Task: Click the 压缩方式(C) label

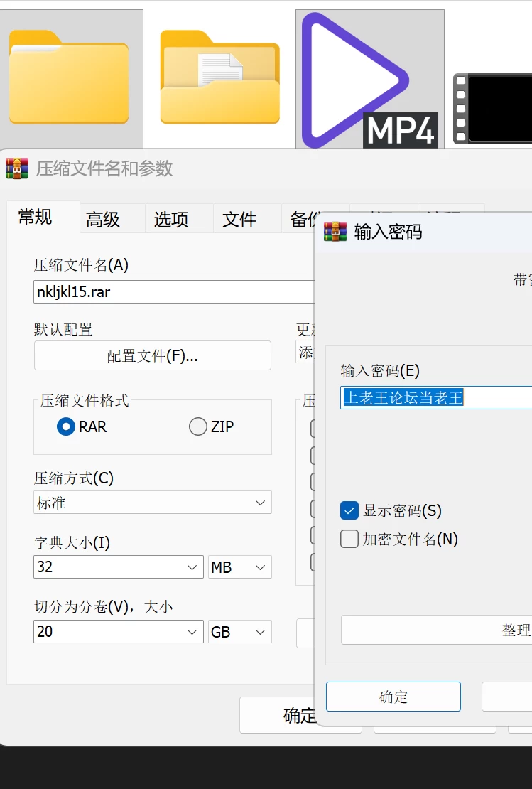Action: point(73,478)
